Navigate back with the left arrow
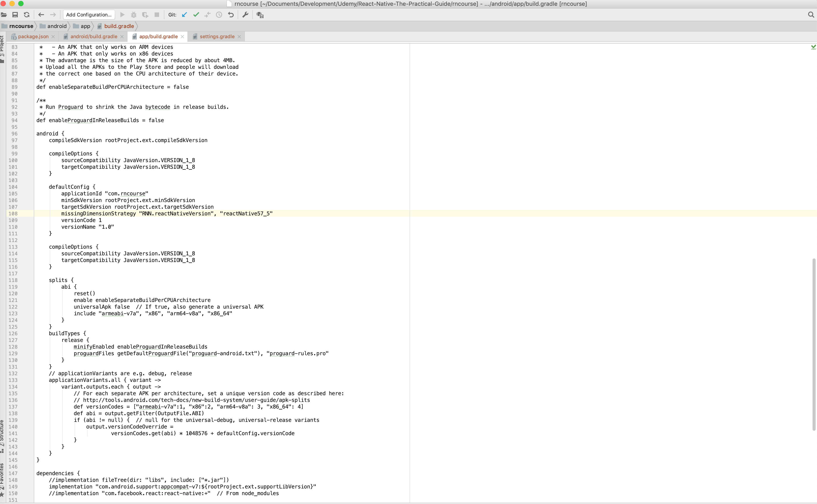Image resolution: width=817 pixels, height=504 pixels. (41, 15)
